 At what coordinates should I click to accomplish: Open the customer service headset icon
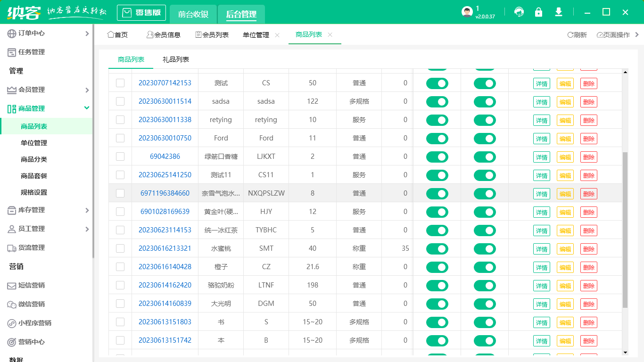point(519,12)
